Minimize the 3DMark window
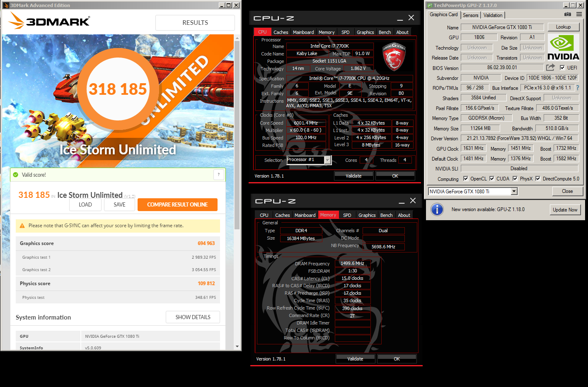This screenshot has width=588, height=387. pos(222,5)
